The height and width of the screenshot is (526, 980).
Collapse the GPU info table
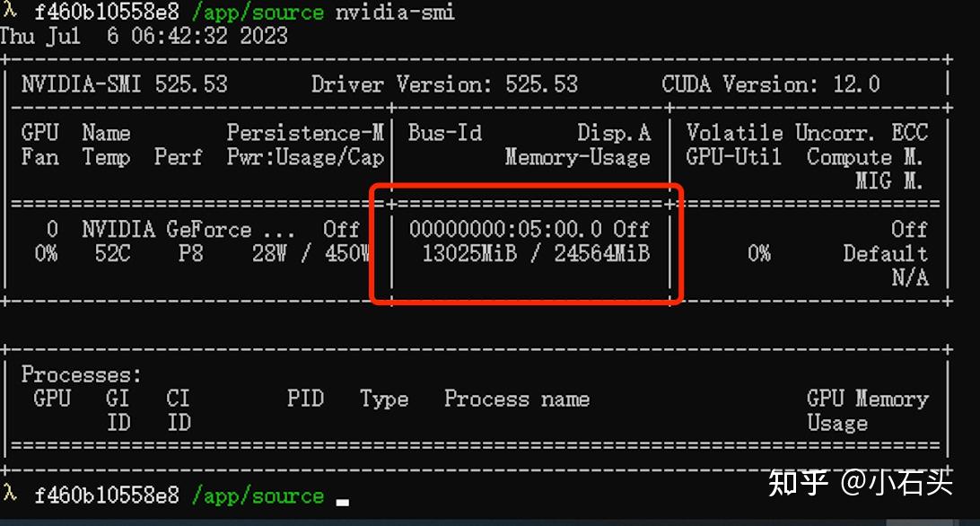pyautogui.click(x=124, y=83)
